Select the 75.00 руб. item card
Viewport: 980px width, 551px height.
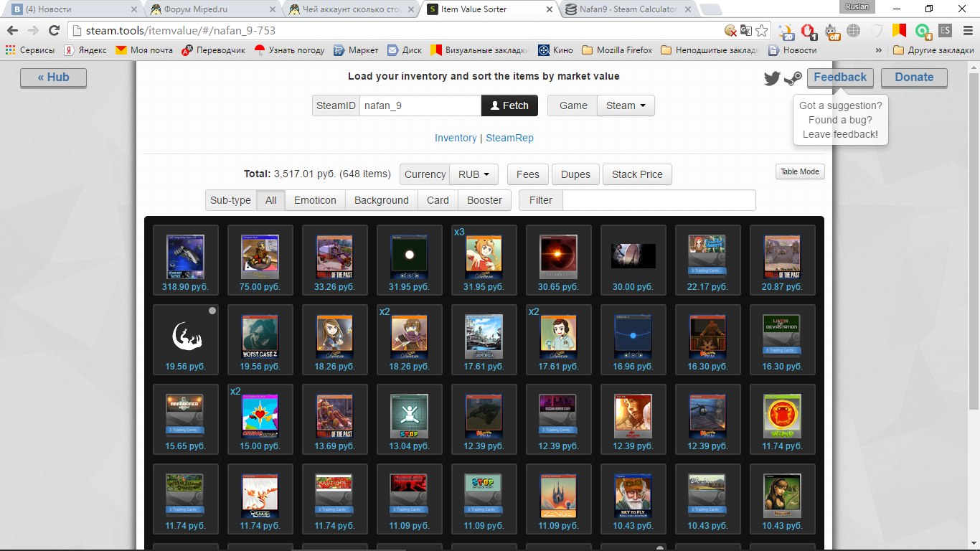[260, 260]
